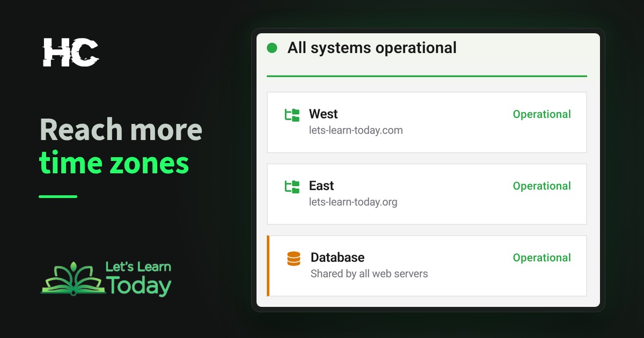Open the East server name
The width and height of the screenshot is (644, 338).
(321, 186)
